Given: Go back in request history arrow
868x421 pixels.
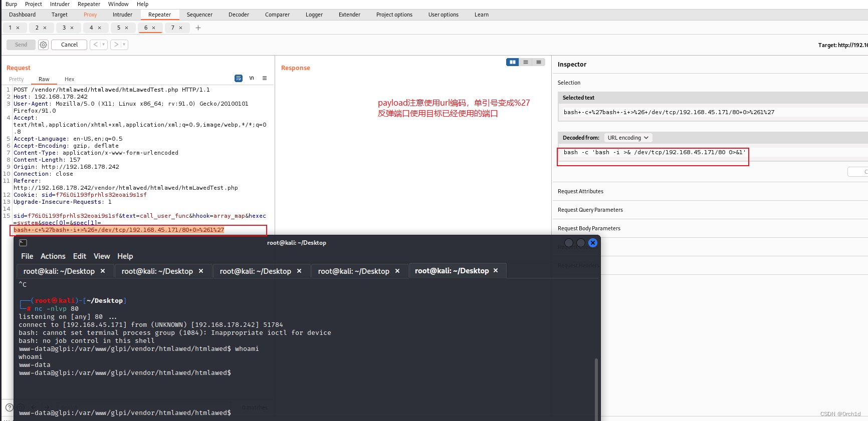Looking at the screenshot, I should point(95,45).
